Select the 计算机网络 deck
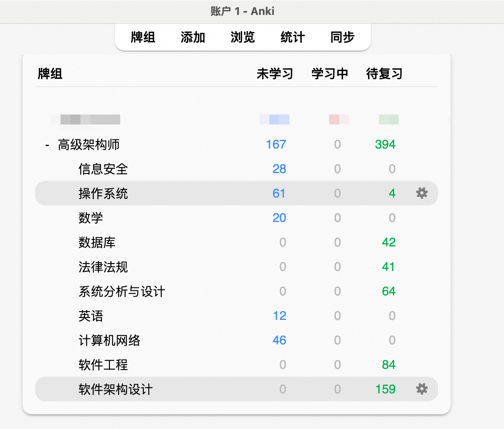 (x=109, y=340)
